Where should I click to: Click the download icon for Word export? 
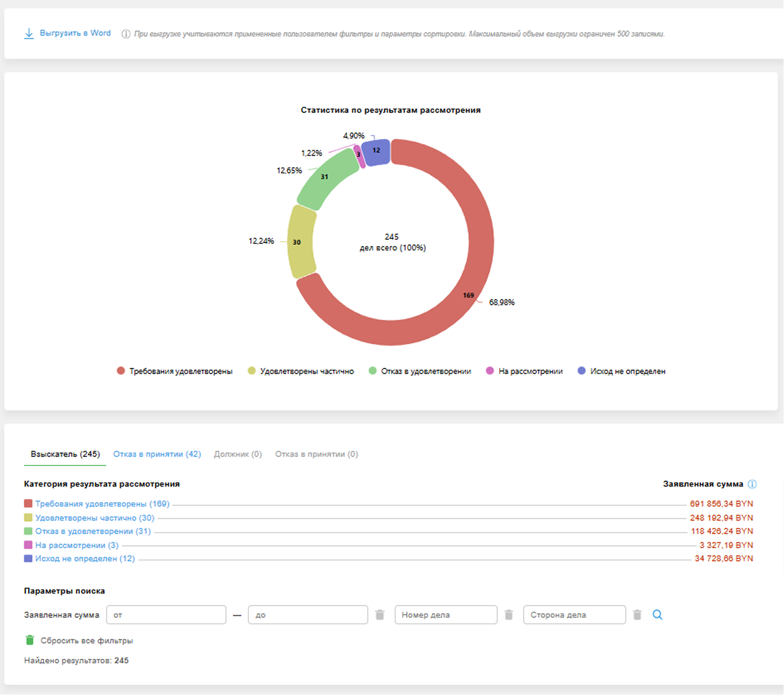(x=29, y=34)
